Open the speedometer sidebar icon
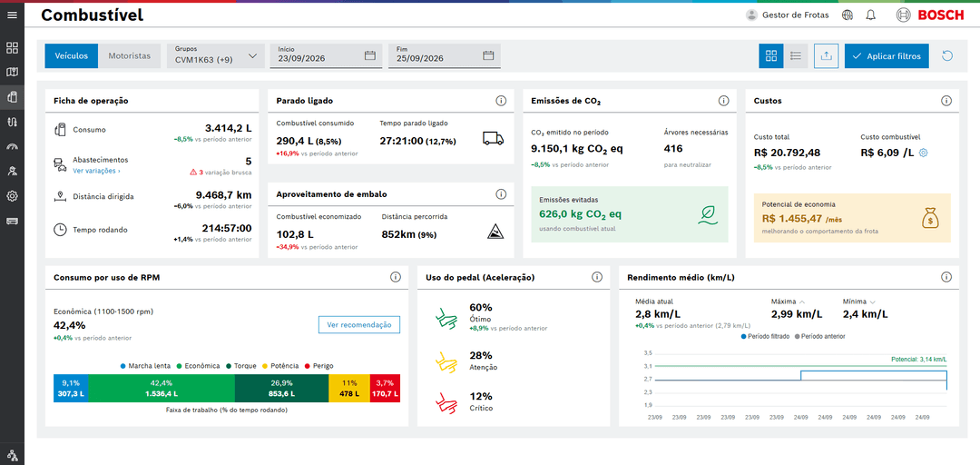The width and height of the screenshot is (980, 465). [12, 146]
